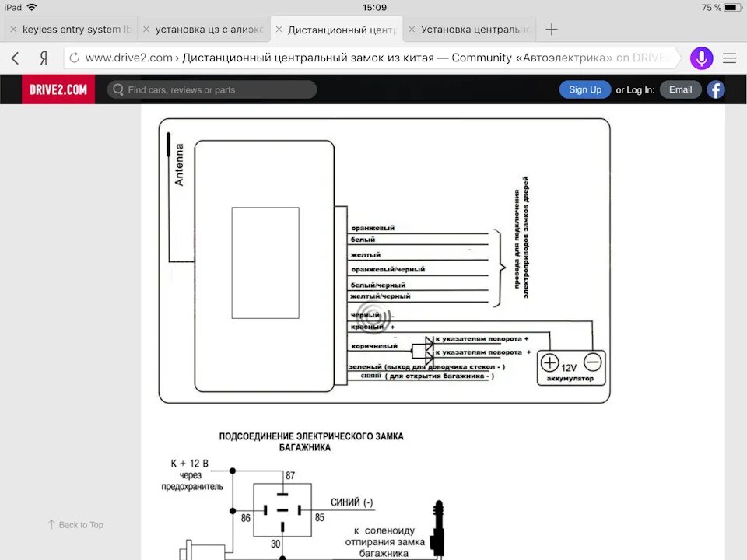This screenshot has height=560, width=747.
Task: Tap the search magnifier icon
Action: click(x=117, y=89)
